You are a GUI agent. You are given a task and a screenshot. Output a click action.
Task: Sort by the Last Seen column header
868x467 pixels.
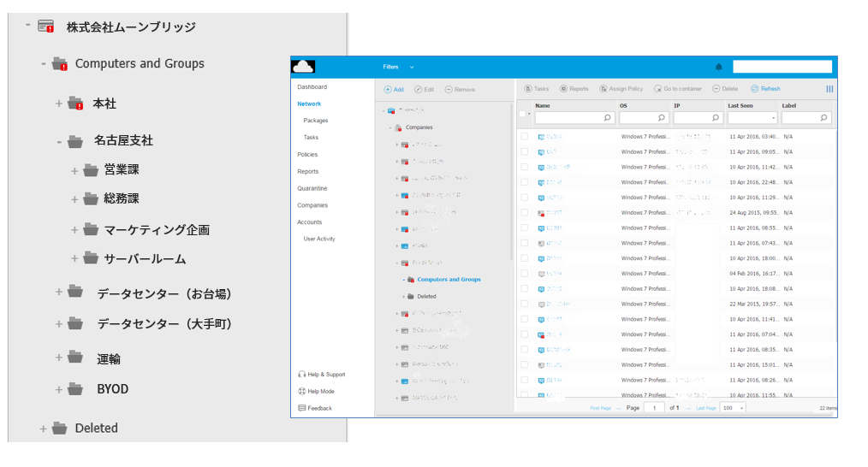[x=740, y=106]
